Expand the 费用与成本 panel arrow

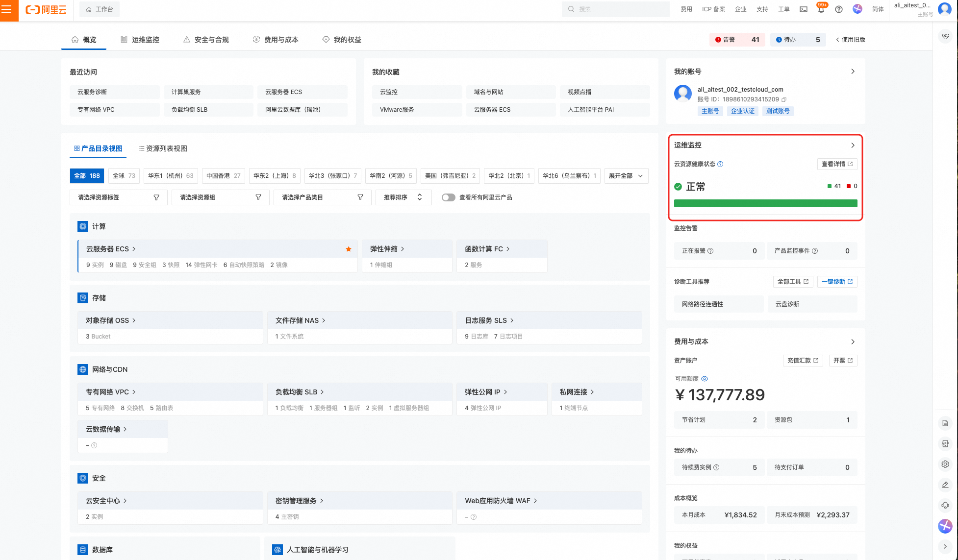(853, 341)
